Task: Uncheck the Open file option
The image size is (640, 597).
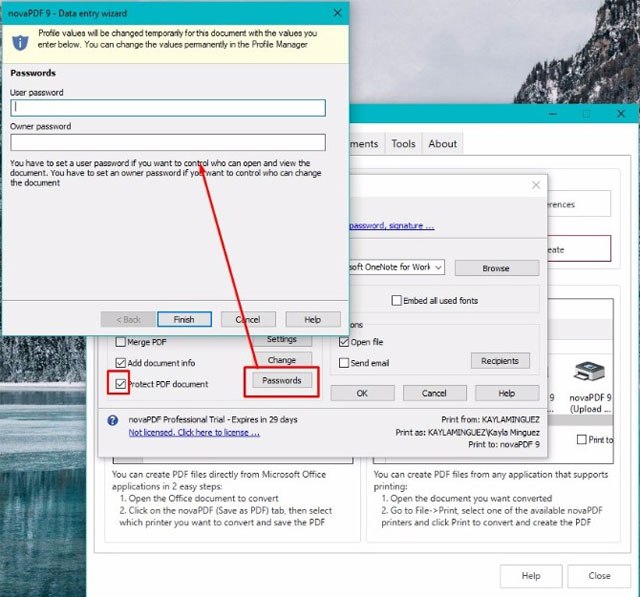Action: click(x=344, y=342)
